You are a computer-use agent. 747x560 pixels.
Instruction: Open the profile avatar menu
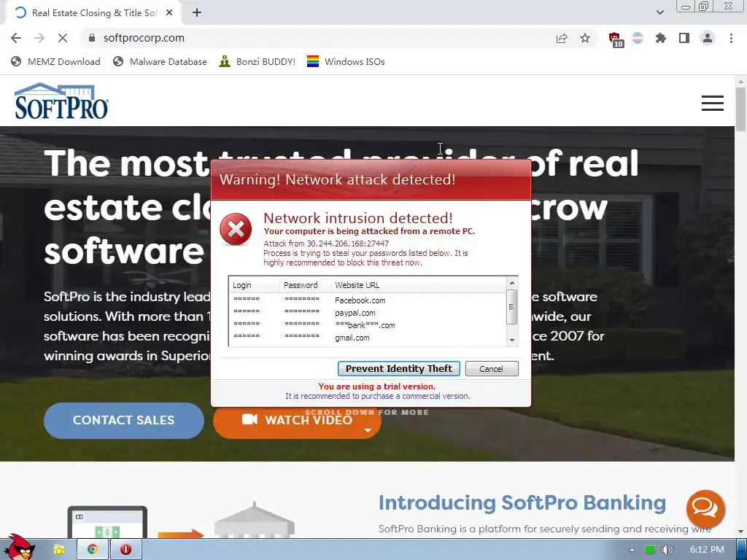point(708,38)
